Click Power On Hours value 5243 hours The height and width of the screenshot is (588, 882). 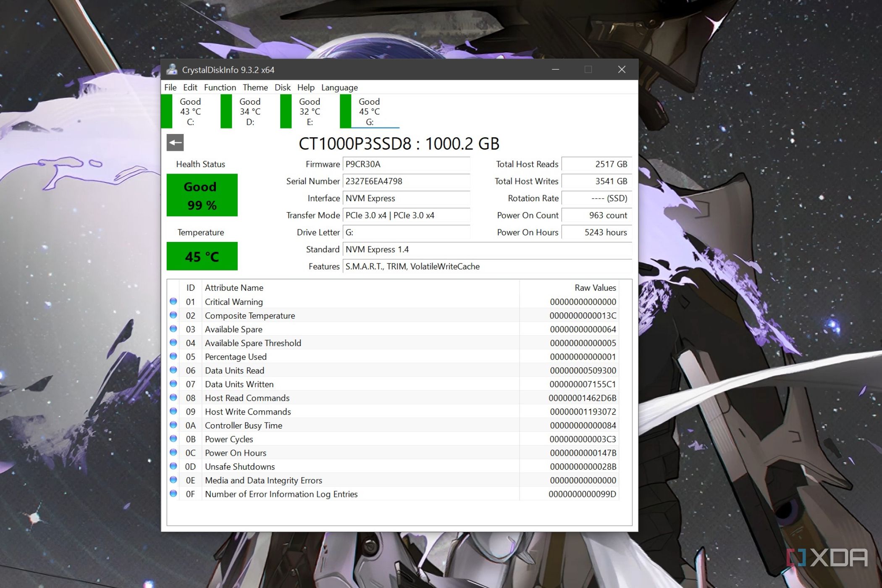pos(596,232)
